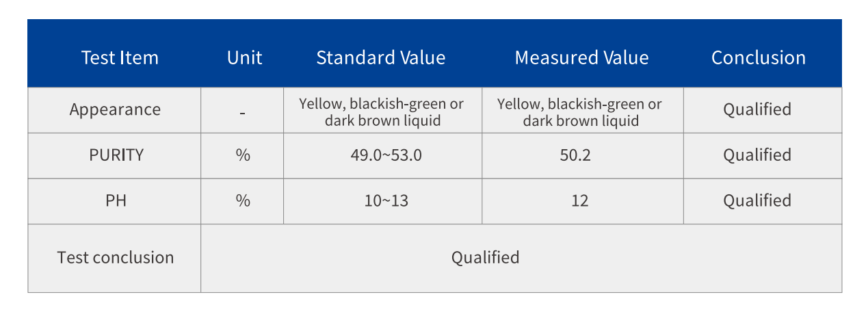Click the dash unit cell for Appearance
Screen dimensions: 868x314
243,111
